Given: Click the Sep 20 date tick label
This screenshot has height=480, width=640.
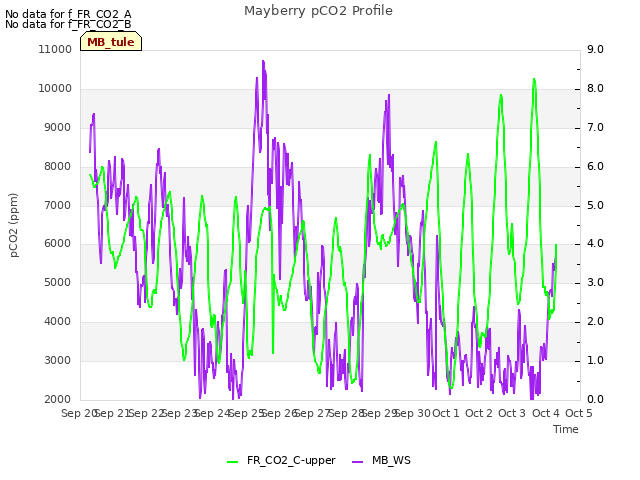Looking at the screenshot, I should (x=78, y=413).
